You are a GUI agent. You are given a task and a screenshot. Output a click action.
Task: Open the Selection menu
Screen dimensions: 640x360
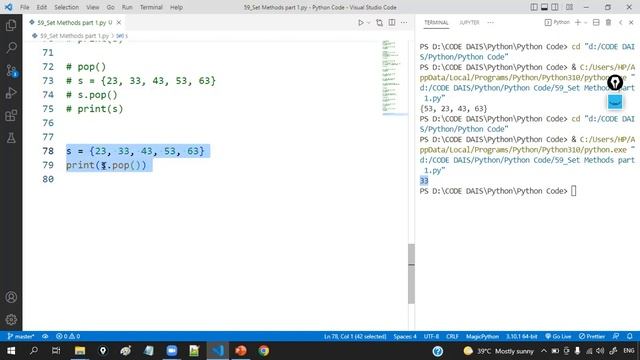67,7
